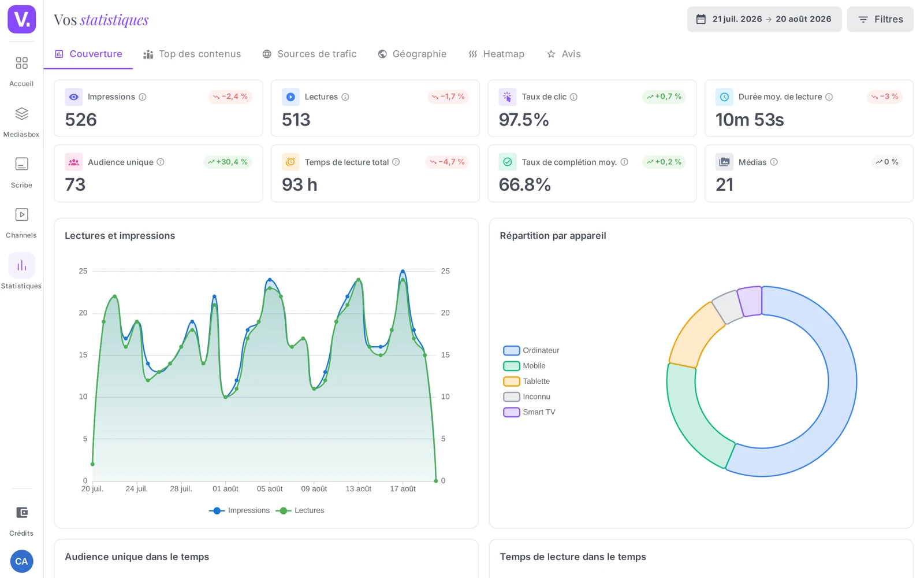Switch to the Avis tab
Screen dimensions: 924x578
click(564, 54)
